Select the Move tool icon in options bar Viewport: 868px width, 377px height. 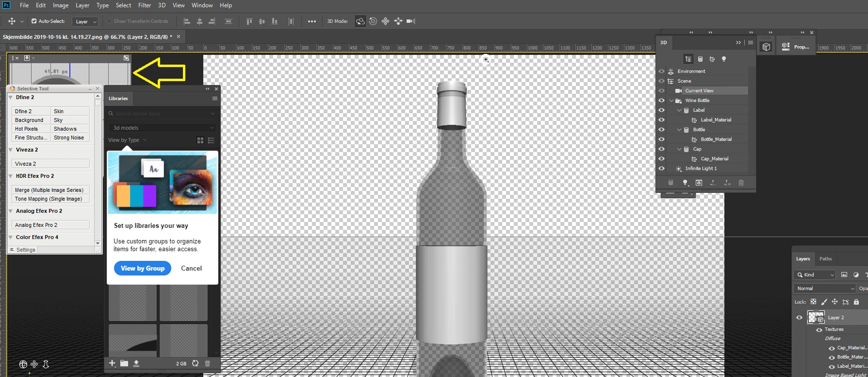[x=12, y=21]
